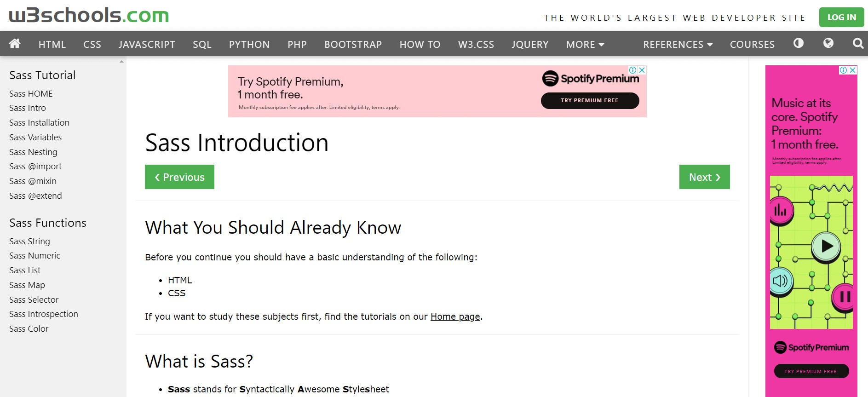
Task: Select Sass Variables in the sidebar
Action: coord(35,137)
